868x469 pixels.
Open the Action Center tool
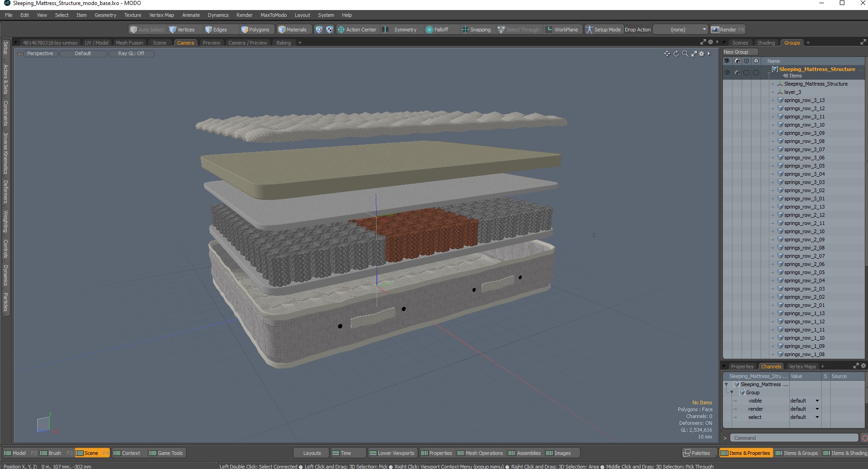coord(357,30)
